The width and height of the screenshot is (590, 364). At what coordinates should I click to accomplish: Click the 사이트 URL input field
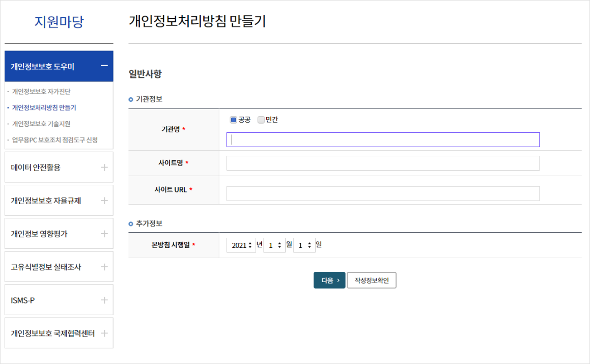(383, 194)
